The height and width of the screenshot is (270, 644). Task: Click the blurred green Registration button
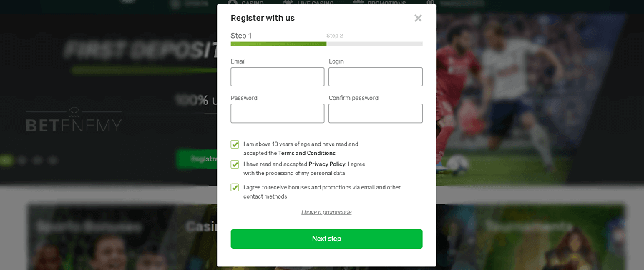[197, 159]
